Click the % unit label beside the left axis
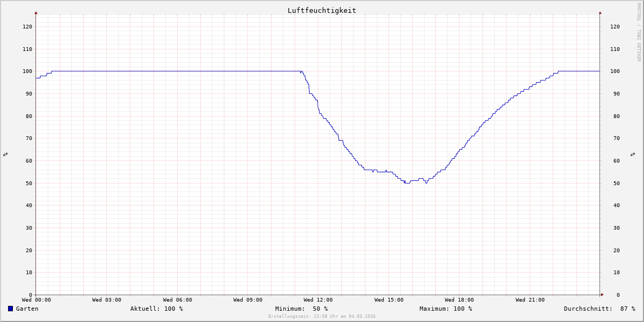 (5, 154)
